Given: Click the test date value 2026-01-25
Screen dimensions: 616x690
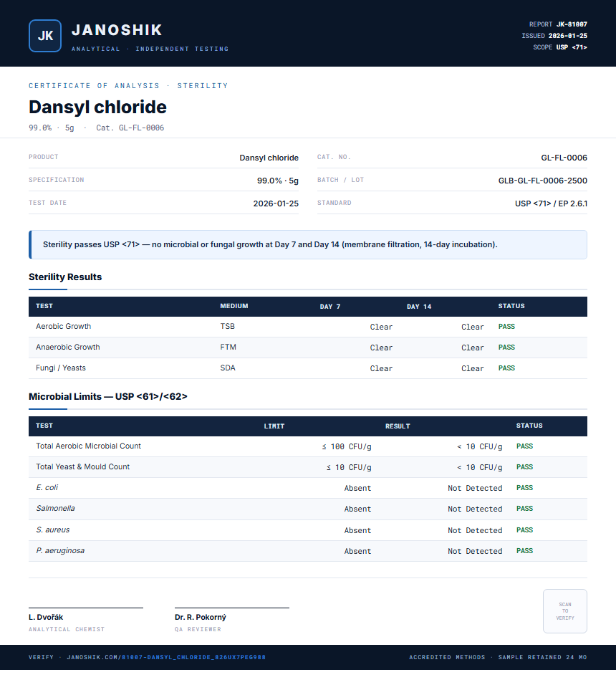Looking at the screenshot, I should (276, 203).
